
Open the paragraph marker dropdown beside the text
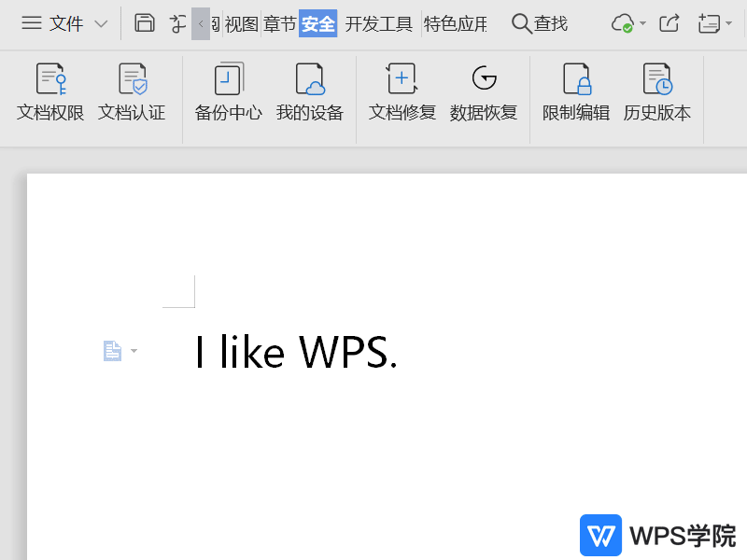click(x=134, y=350)
